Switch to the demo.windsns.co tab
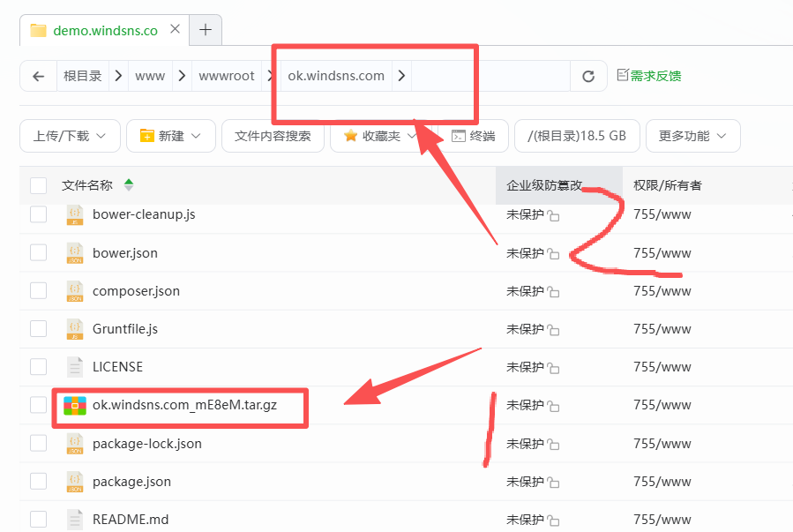Viewport: 793px width, 532px height. coord(104,30)
